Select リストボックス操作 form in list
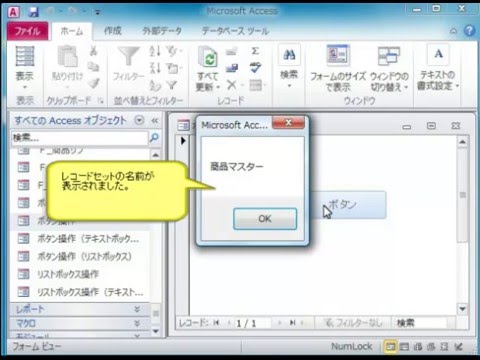This screenshot has width=480, height=360. [80, 274]
